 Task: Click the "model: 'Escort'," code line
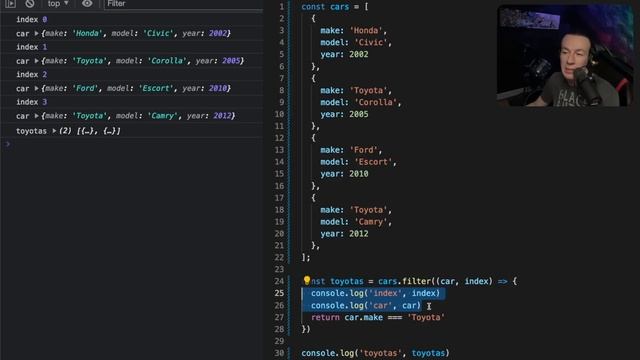358,162
